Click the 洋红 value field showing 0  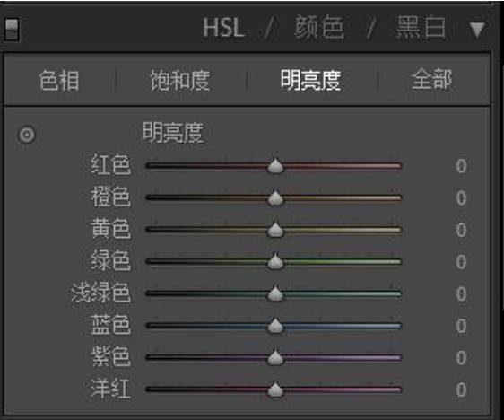click(x=461, y=389)
